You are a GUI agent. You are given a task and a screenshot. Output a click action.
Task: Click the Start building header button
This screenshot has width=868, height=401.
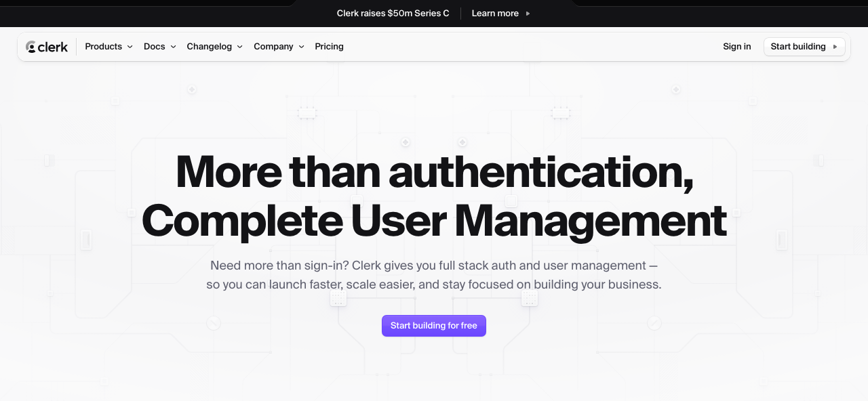(804, 47)
